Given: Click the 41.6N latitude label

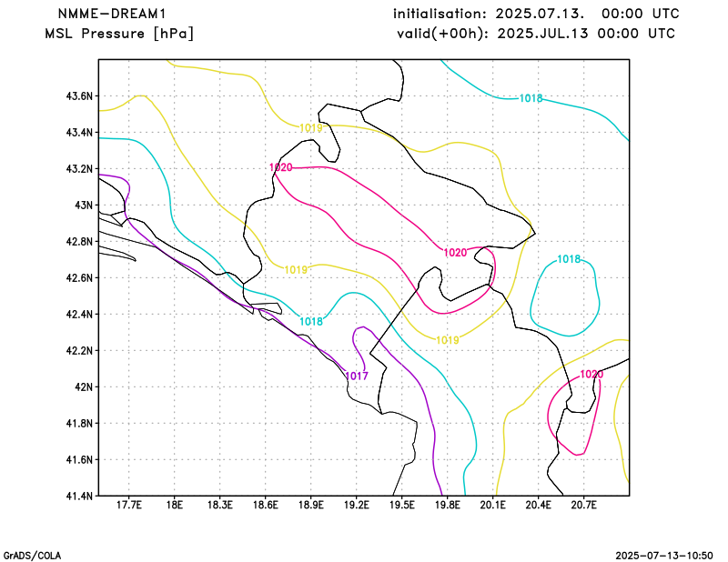Looking at the screenshot, I should tap(79, 460).
